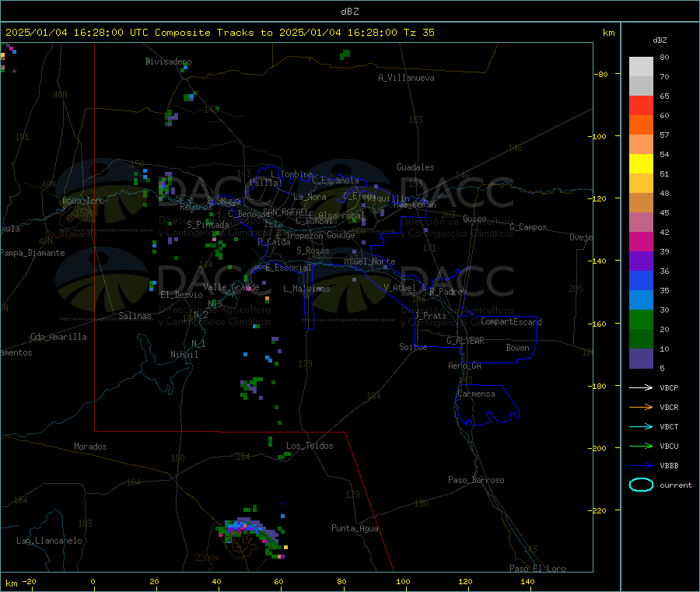Image resolution: width=700 pixels, height=592 pixels.
Task: Click the Lag.Llancanelo map label
Action: click(x=49, y=541)
